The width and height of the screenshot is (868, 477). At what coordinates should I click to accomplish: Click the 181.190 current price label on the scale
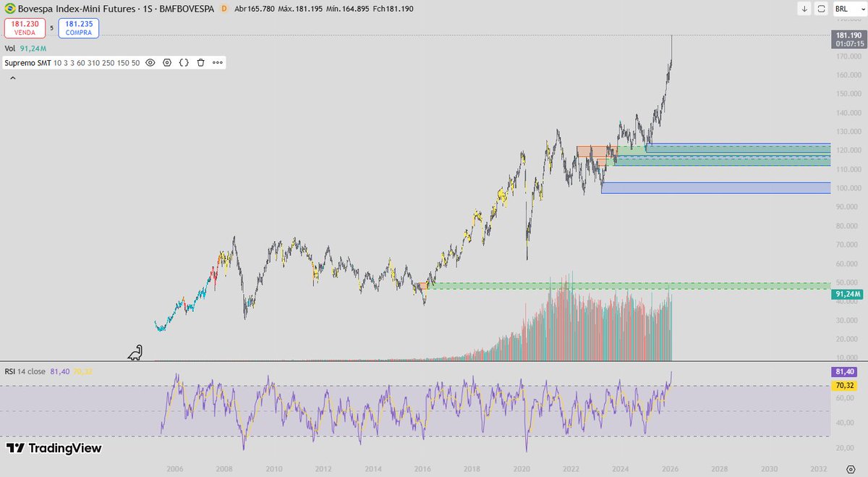coord(848,35)
